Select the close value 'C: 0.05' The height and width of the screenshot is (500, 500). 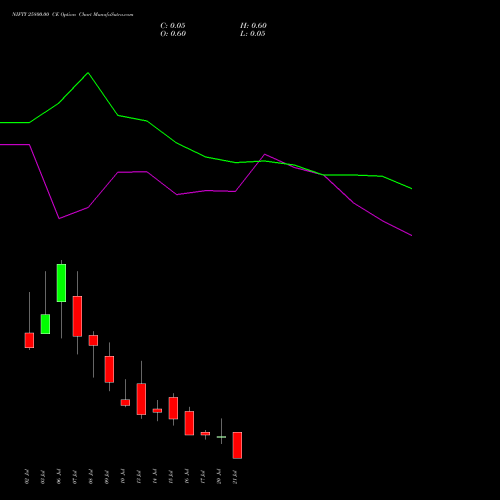coord(173,26)
